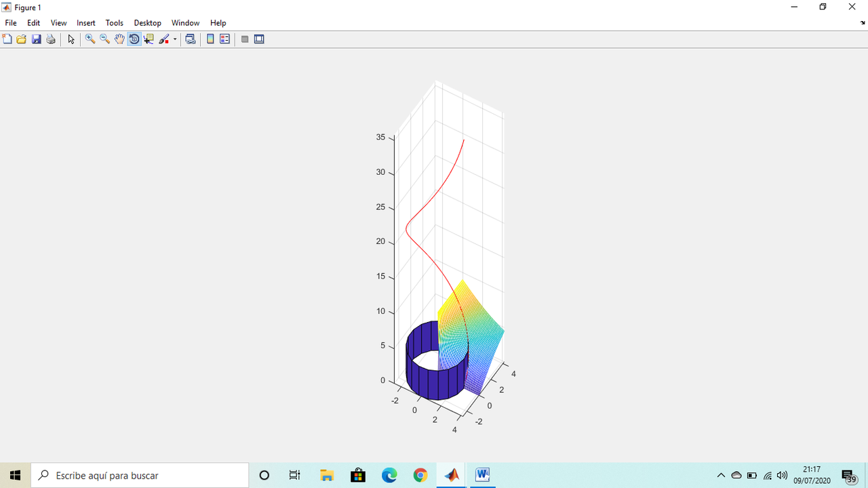Viewport: 868px width, 488px height.
Task: Insert a legend into the plot
Action: tap(224, 39)
